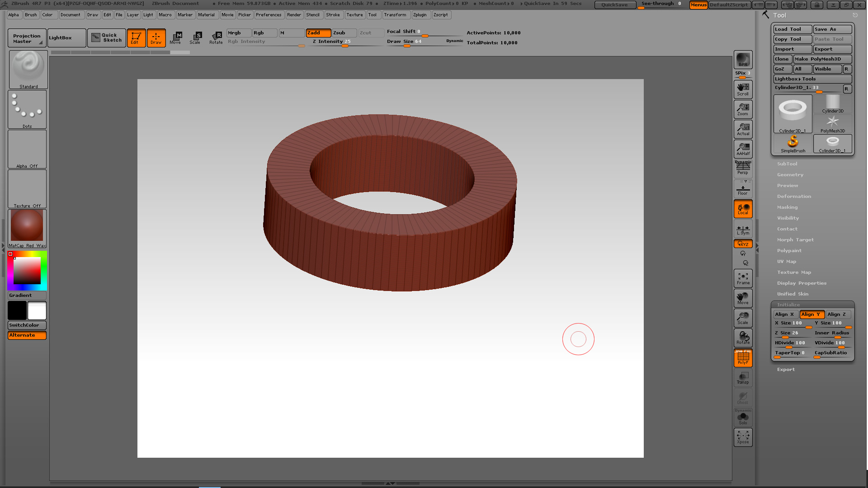The width and height of the screenshot is (868, 488).
Task: Activate the Frame view icon
Action: (x=743, y=278)
